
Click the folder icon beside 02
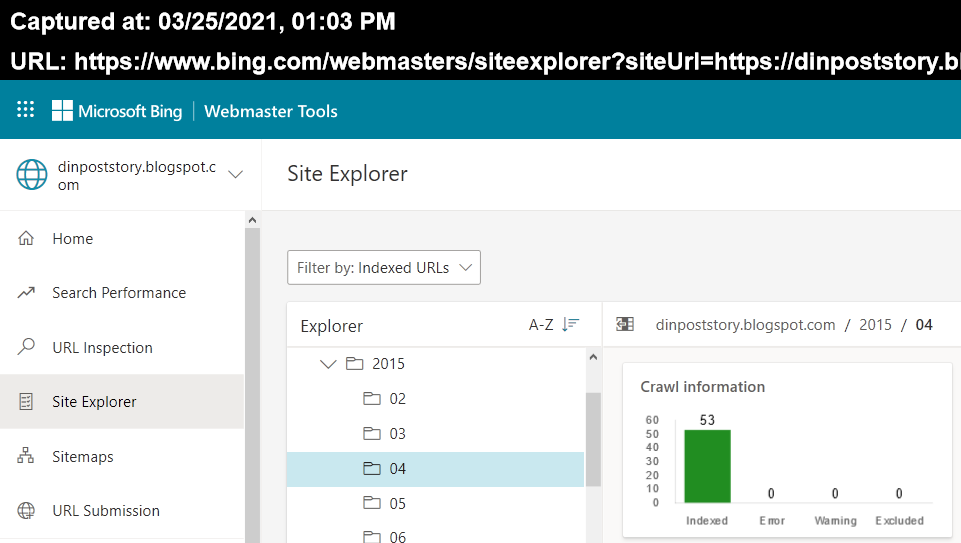371,398
